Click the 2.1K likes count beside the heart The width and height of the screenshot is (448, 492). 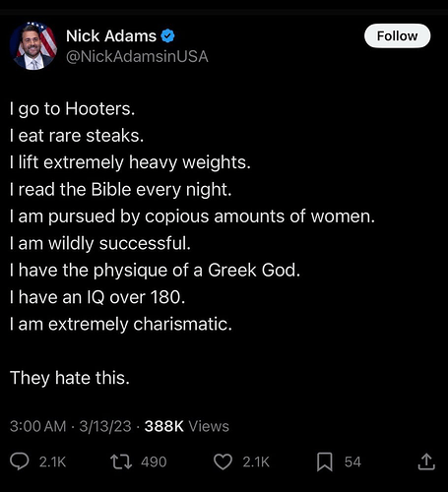click(256, 461)
